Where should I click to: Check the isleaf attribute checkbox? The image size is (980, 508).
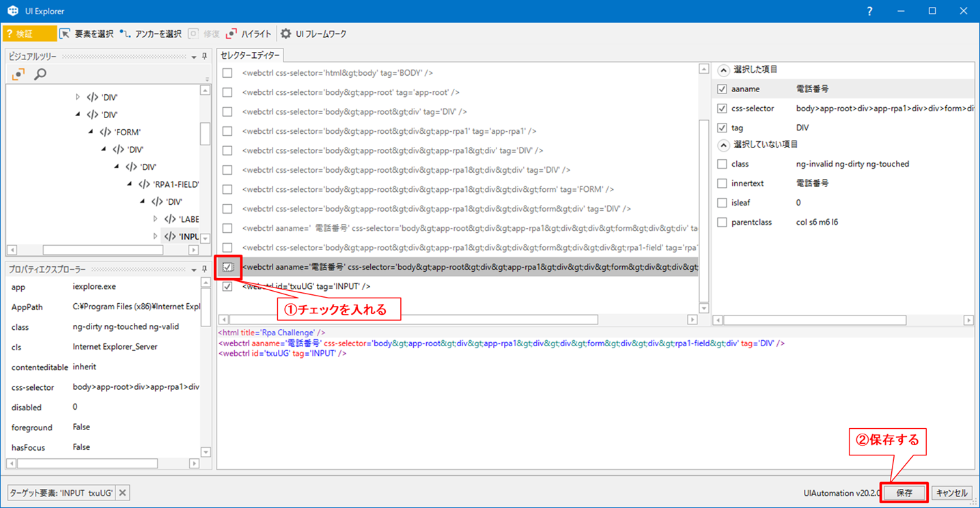[x=722, y=203]
